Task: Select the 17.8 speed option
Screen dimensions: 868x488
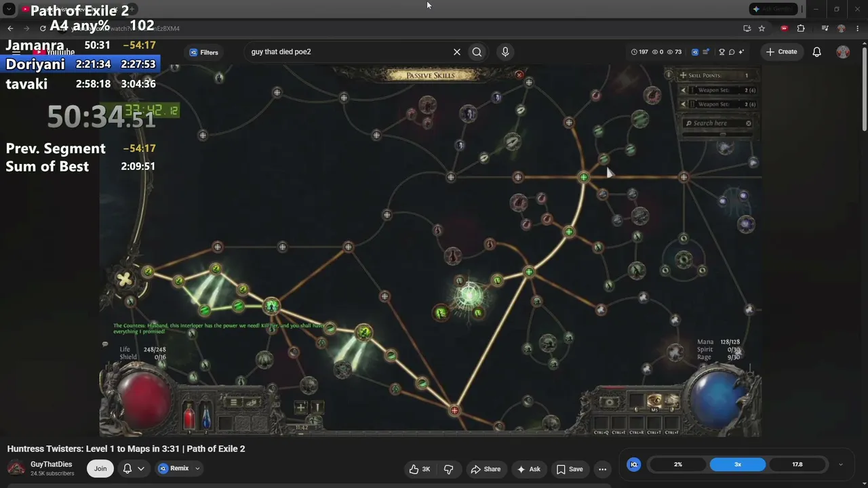Action: [x=797, y=464]
